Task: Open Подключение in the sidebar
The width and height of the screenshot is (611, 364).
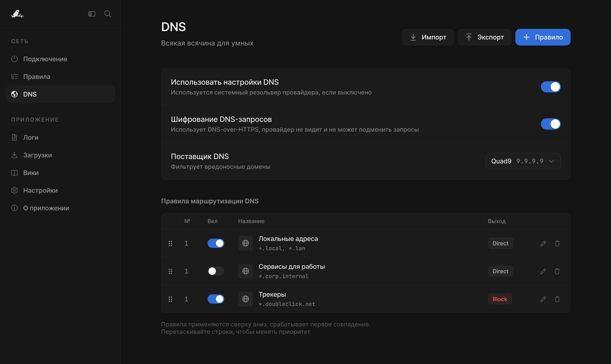Action: 60,59
